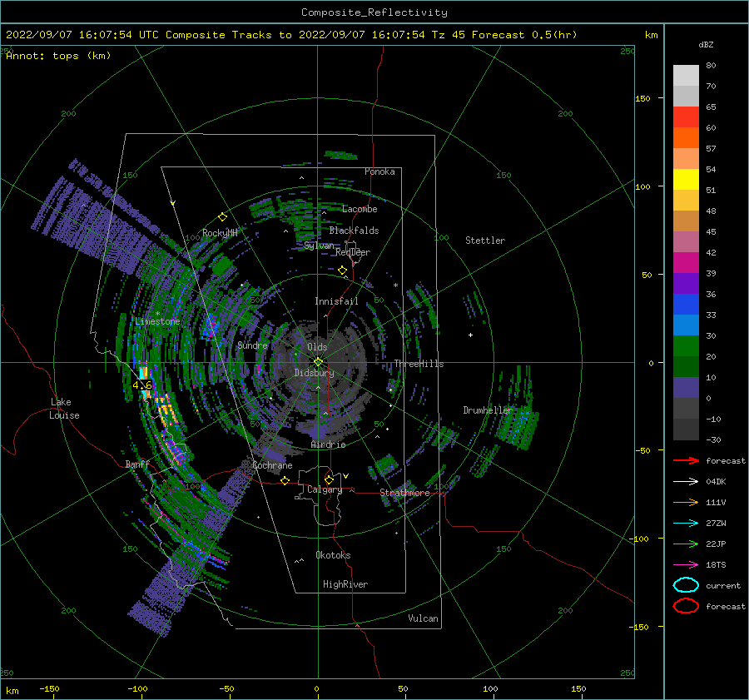749x700 pixels.
Task: Select the Okotoks label
Action: pos(333,555)
